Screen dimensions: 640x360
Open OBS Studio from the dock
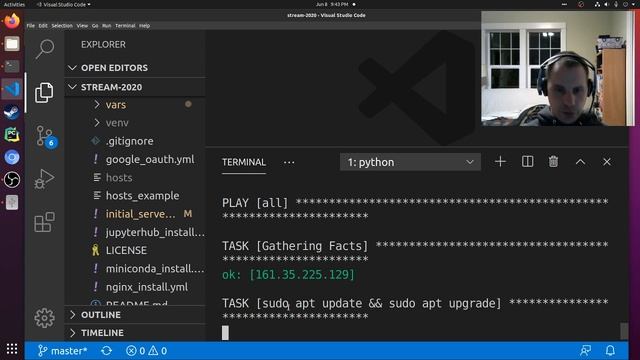[12, 180]
